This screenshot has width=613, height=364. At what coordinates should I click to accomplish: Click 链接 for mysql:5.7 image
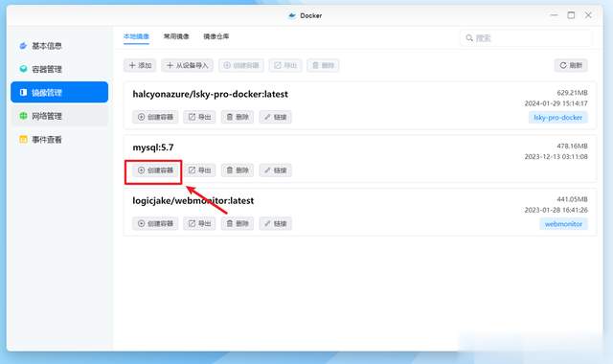tap(275, 171)
